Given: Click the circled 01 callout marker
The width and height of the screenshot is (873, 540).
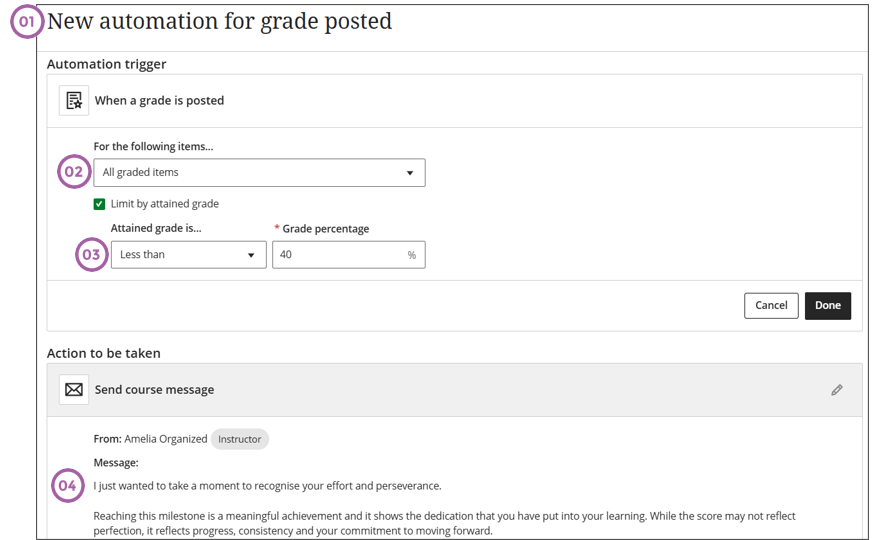Looking at the screenshot, I should coord(28,22).
